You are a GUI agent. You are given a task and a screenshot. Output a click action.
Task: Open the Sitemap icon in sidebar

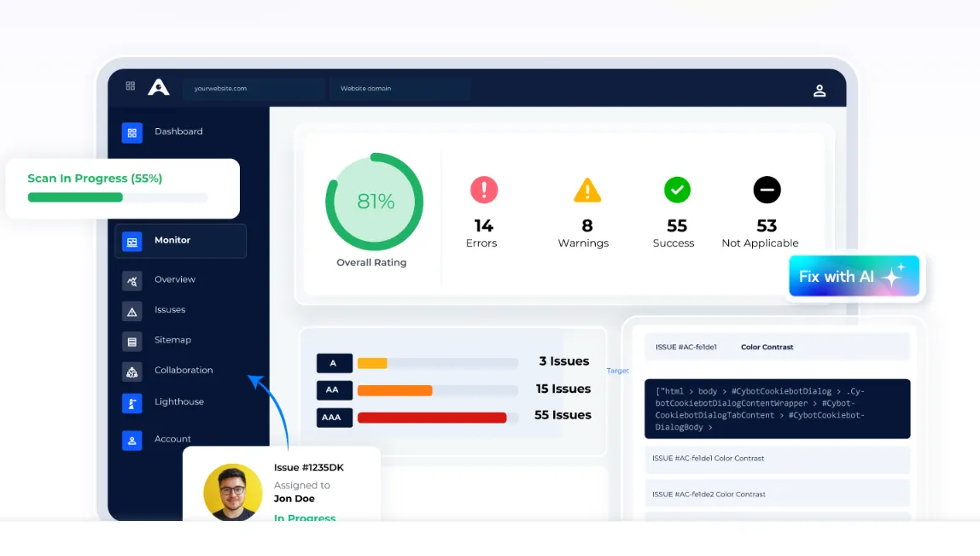[131, 342]
